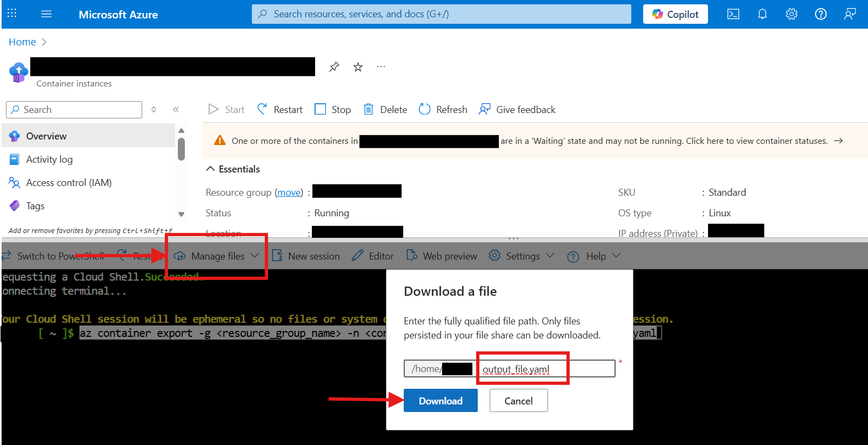Stop the container instance
The height and width of the screenshot is (445, 868).
333,110
